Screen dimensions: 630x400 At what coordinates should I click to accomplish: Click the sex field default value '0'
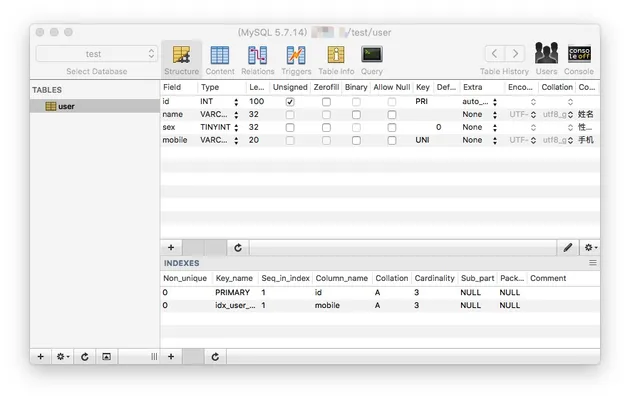point(438,127)
